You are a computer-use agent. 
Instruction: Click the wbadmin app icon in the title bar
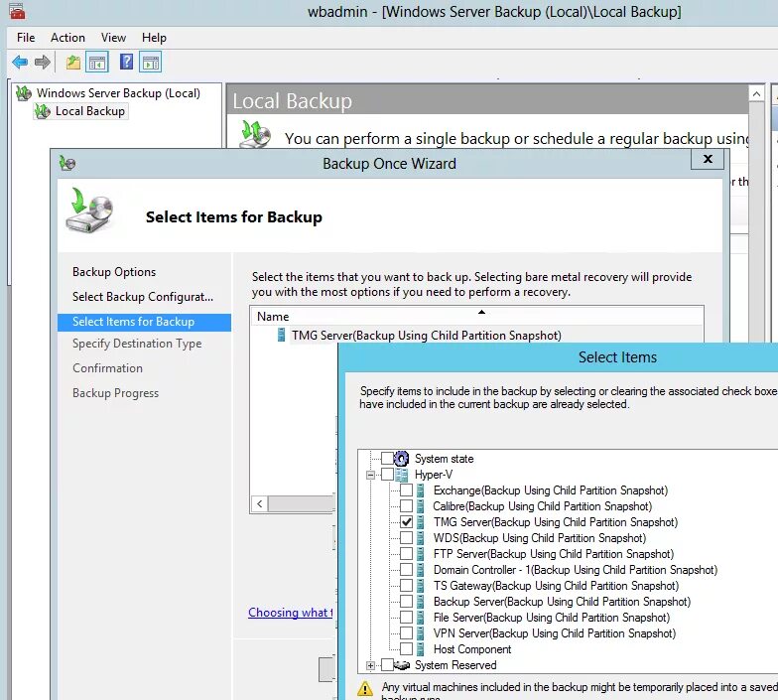click(x=17, y=11)
